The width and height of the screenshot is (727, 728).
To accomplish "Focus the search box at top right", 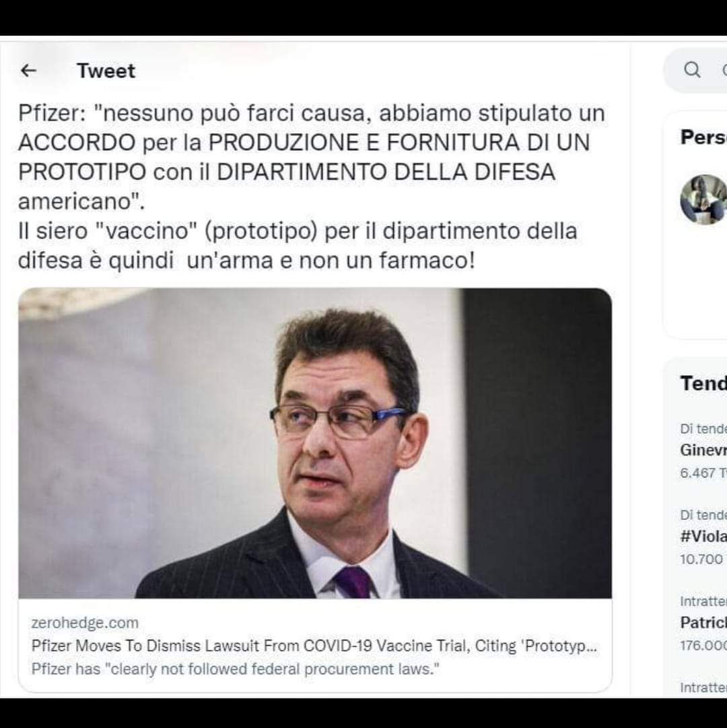I will tap(695, 70).
